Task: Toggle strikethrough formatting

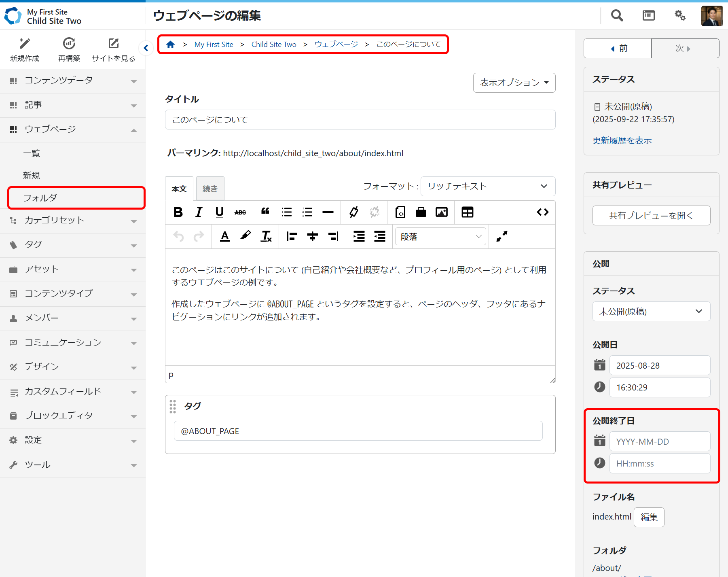Action: (x=240, y=212)
